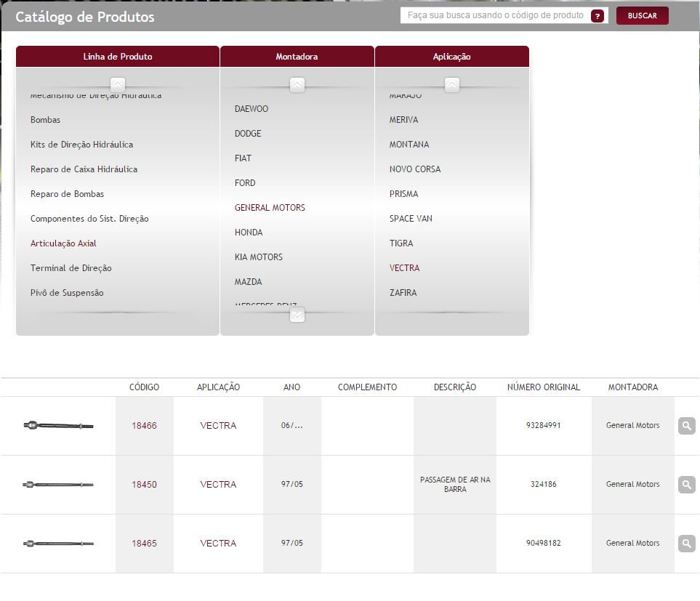Select Componentes do Sist. Direção
700x601 pixels.
click(x=89, y=219)
